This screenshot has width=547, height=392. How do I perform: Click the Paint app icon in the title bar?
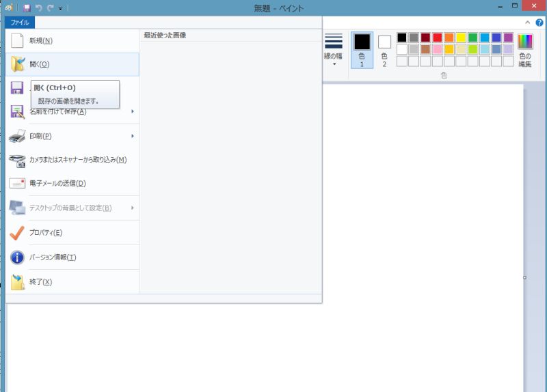9,8
